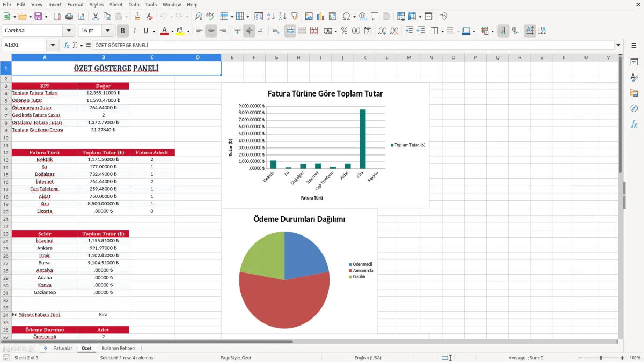Click the Function Wizard fx icon
Screen dimensions: 644x362
click(67, 46)
